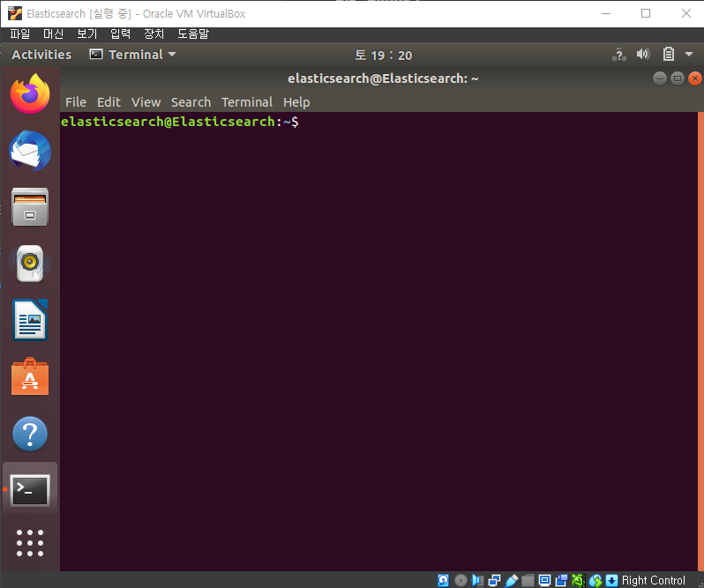Click the hard disk activity status icon
This screenshot has height=588, width=704.
click(x=443, y=580)
